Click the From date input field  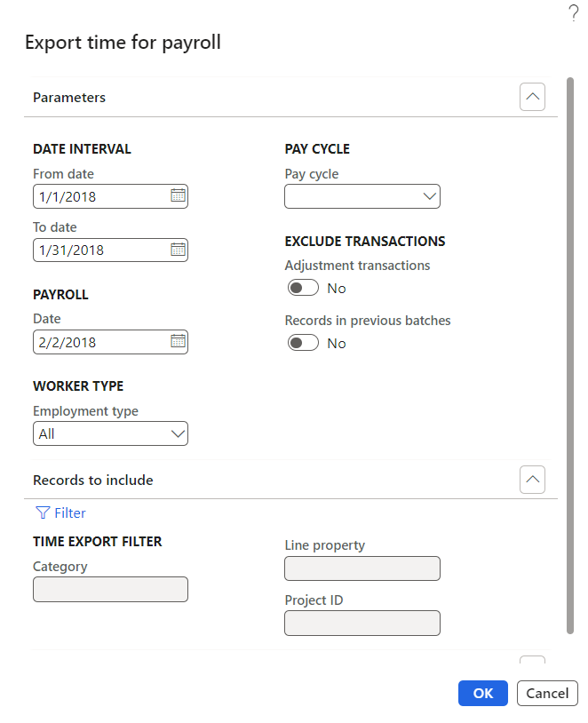[x=98, y=195]
